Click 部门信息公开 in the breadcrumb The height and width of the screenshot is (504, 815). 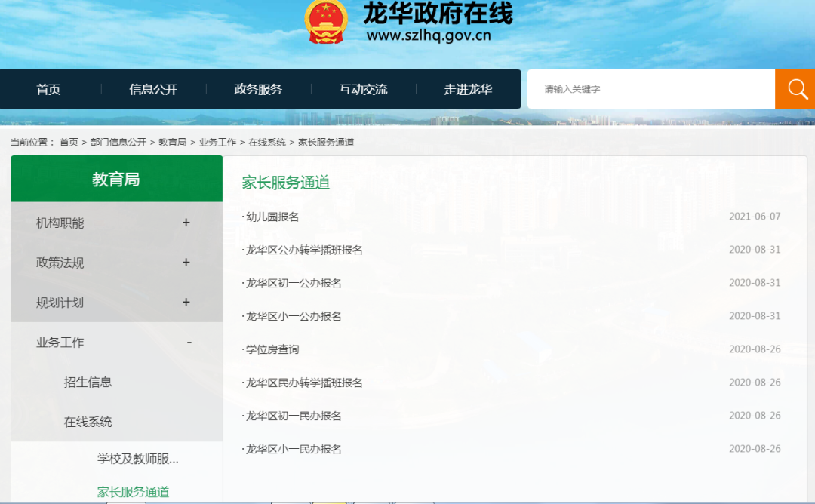[118, 143]
